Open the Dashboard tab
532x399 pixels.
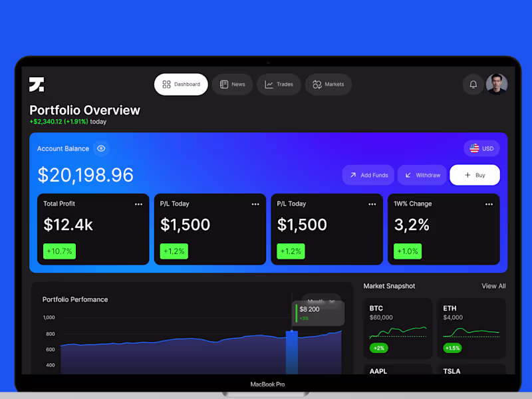tap(181, 84)
